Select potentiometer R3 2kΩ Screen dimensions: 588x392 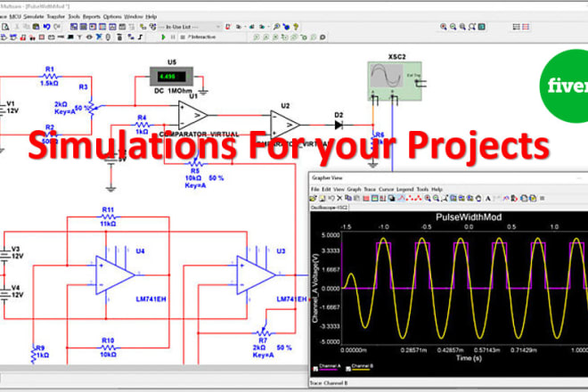[x=92, y=108]
